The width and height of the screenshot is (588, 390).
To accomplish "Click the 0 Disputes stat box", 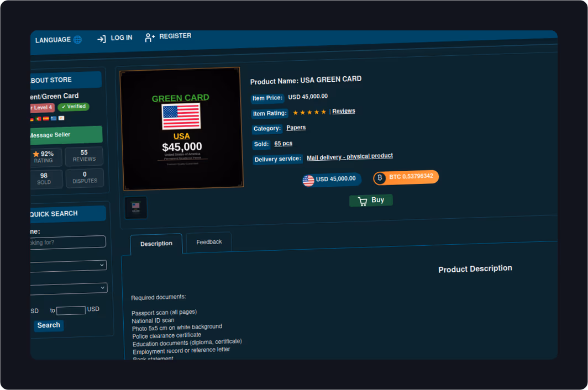I will pyautogui.click(x=85, y=178).
